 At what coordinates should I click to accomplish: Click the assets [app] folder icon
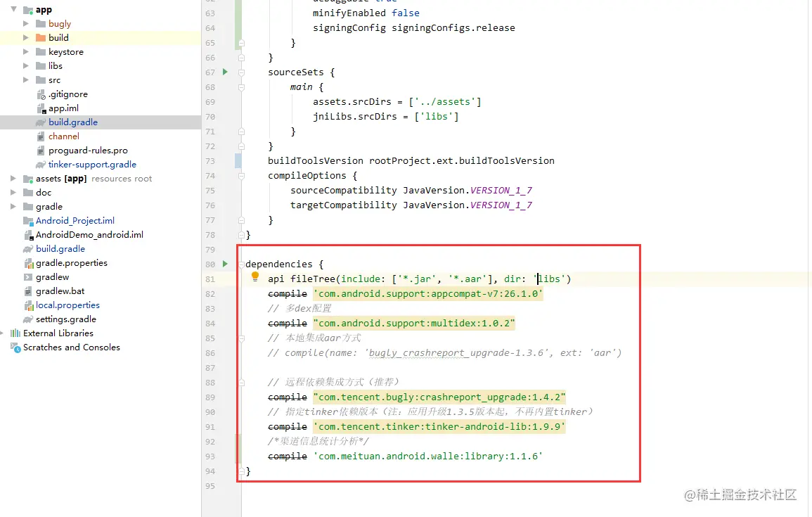point(29,178)
